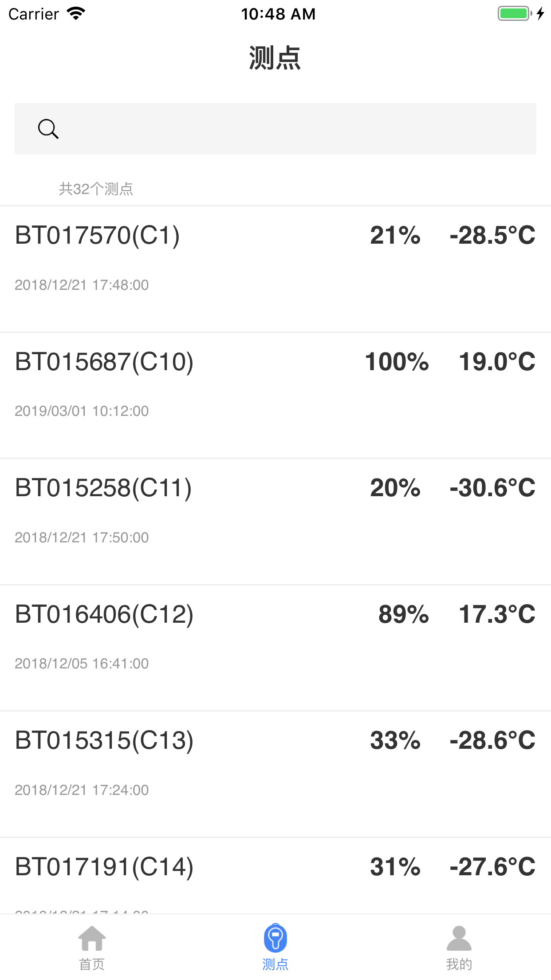Tap the 我的 profile person icon

coord(459,938)
